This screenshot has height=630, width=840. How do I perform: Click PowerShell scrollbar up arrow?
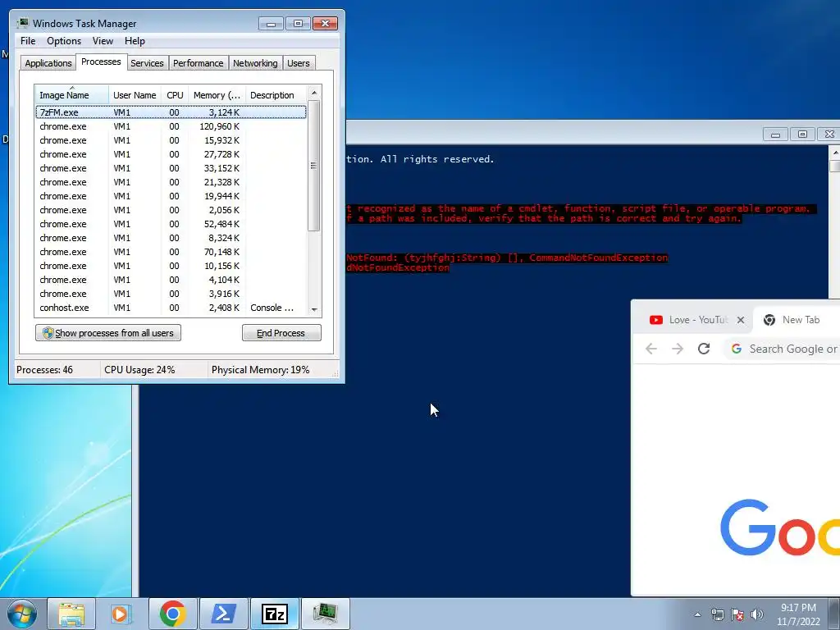point(834,153)
